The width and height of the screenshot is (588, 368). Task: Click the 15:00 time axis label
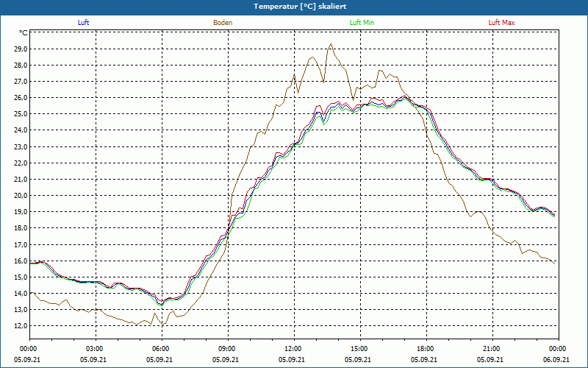click(x=361, y=349)
